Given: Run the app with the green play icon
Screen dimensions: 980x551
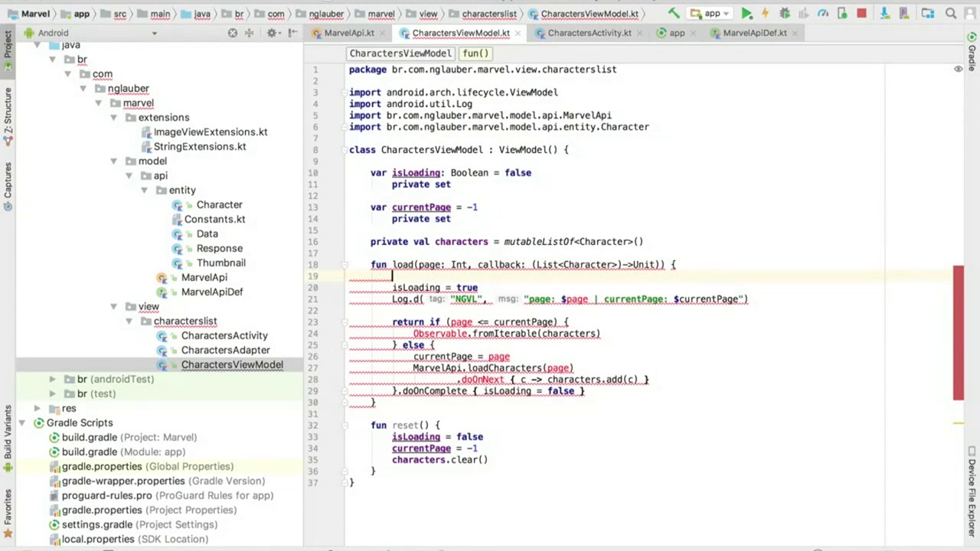Looking at the screenshot, I should coord(746,13).
